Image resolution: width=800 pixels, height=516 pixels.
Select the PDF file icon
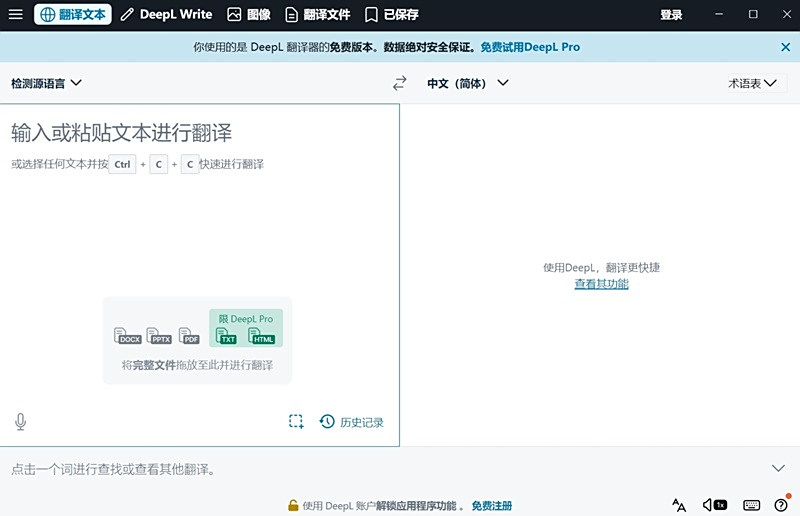(189, 336)
